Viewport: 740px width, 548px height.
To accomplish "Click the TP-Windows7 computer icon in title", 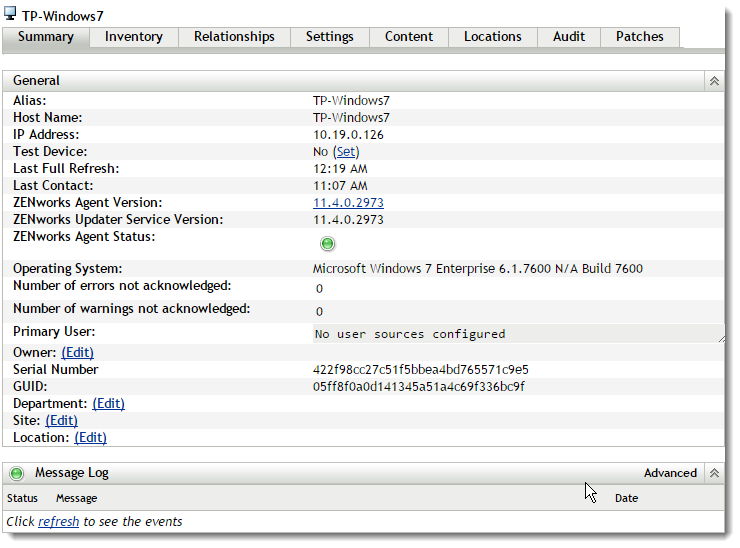I will click(x=10, y=14).
